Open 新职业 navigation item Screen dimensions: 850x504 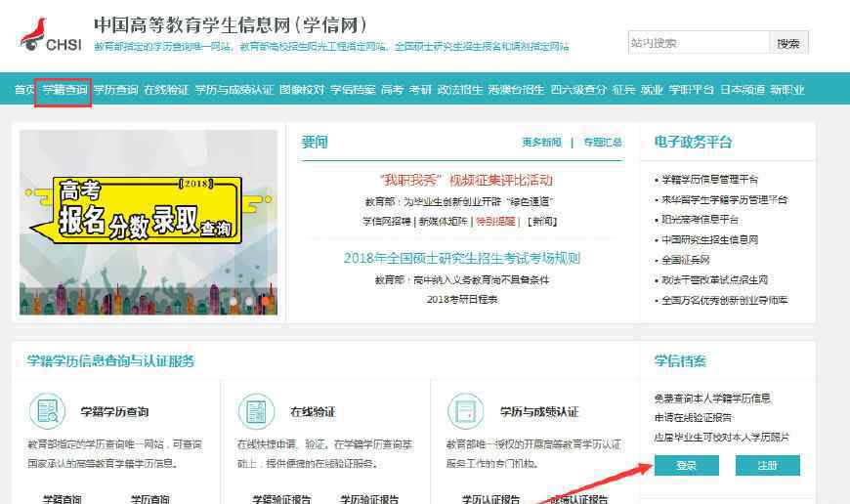pyautogui.click(x=787, y=90)
